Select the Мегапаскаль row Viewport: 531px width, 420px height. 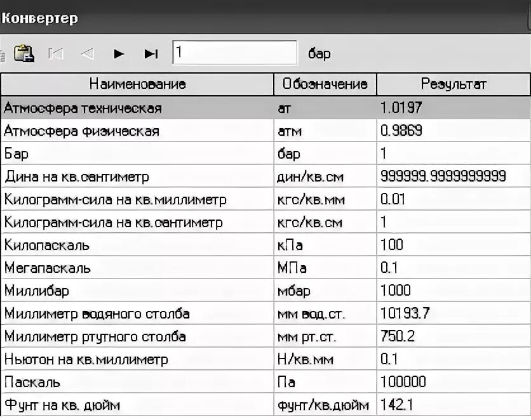point(265,268)
